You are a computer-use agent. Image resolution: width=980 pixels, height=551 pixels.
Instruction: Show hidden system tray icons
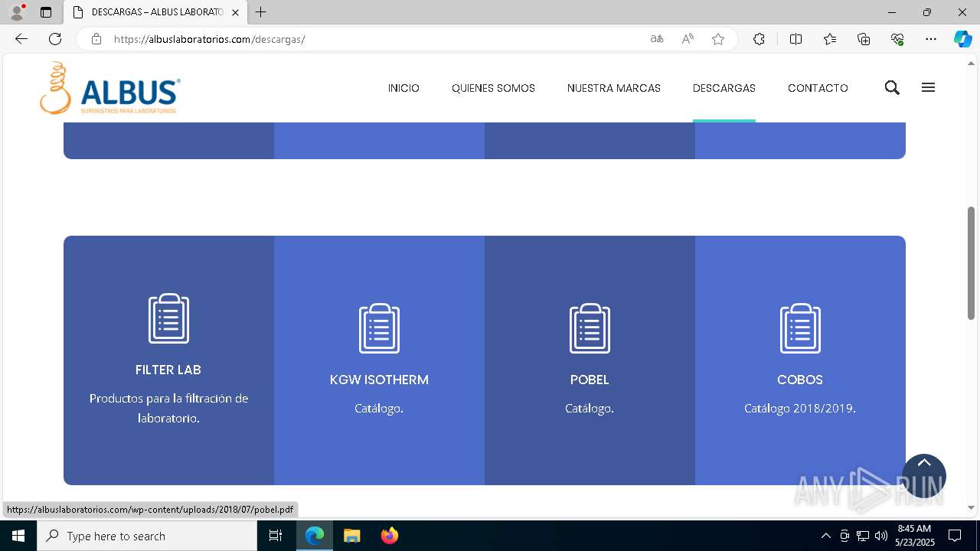click(825, 536)
